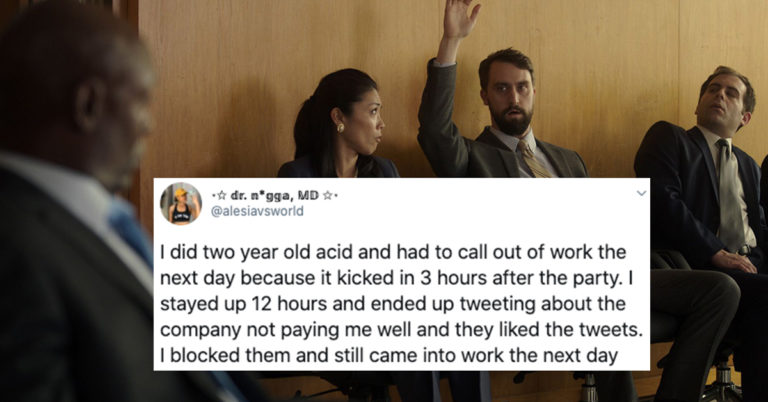The width and height of the screenshot is (768, 402).
Task: Click the trailing star after MD
Action: tap(328, 196)
